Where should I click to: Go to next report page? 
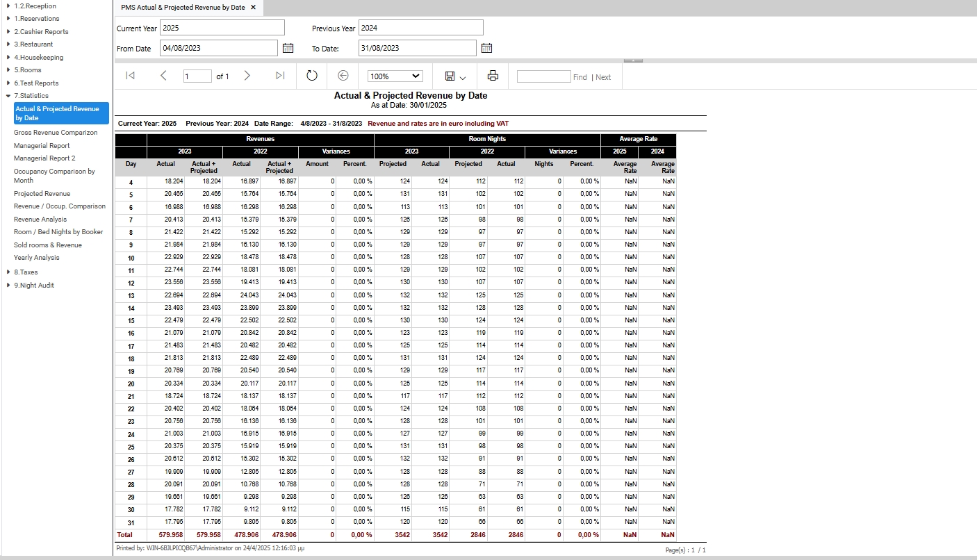[x=247, y=76]
